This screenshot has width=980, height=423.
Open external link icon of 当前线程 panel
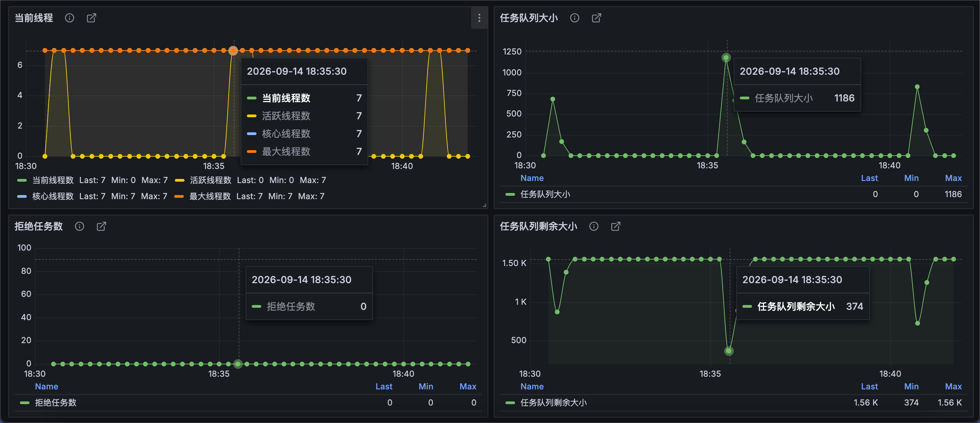click(91, 18)
